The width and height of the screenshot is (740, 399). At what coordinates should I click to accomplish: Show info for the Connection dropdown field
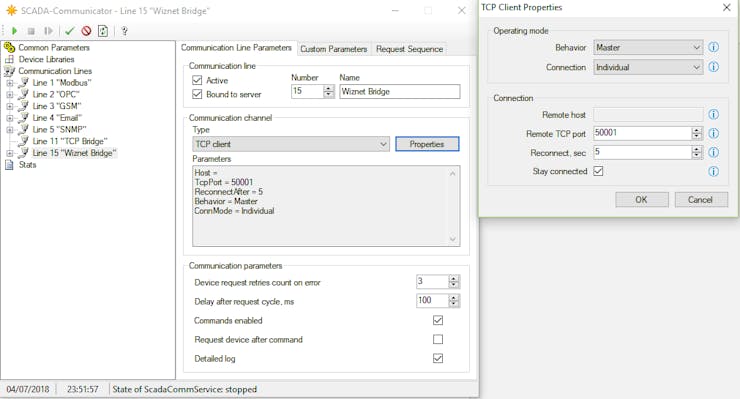point(714,67)
